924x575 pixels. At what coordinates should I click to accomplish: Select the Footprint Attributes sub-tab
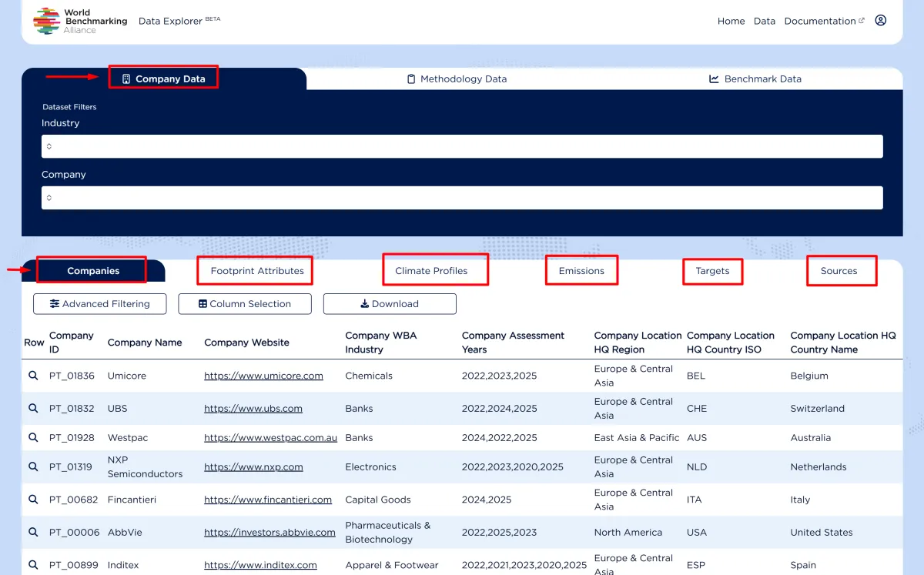(257, 271)
